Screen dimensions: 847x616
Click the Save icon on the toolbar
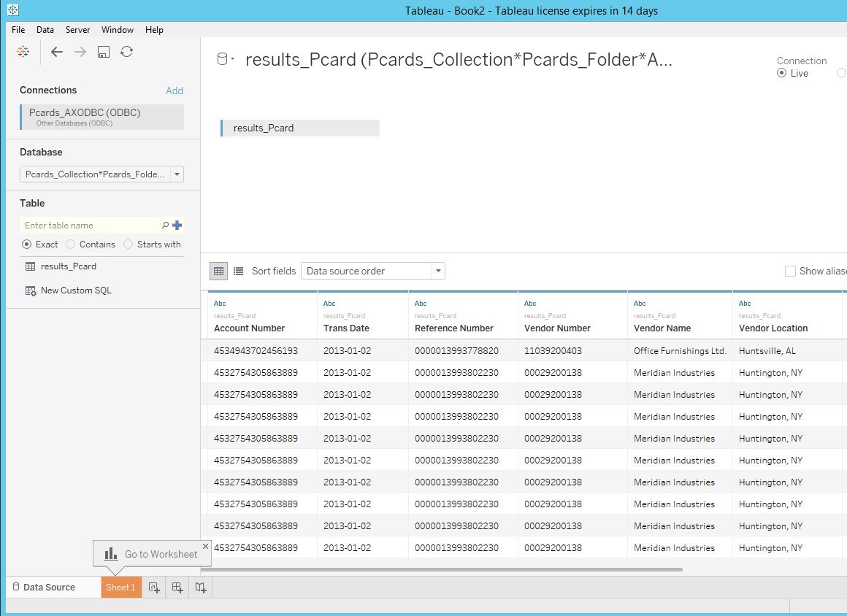coord(103,51)
